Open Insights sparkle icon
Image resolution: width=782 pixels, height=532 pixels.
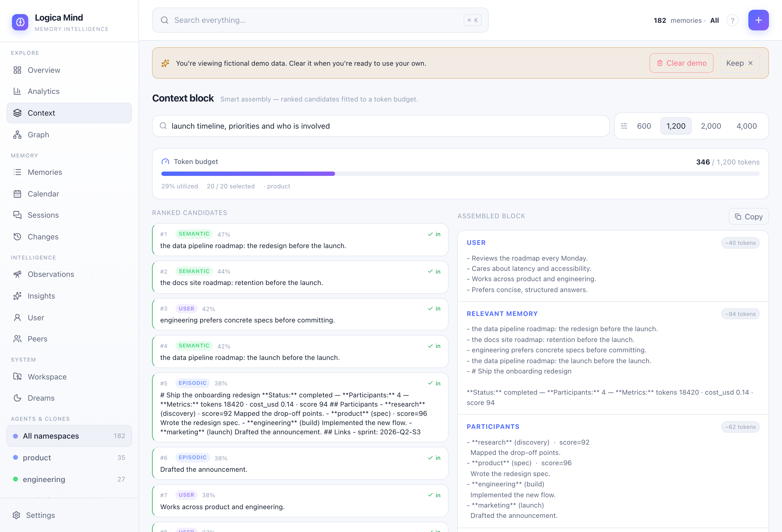(17, 296)
